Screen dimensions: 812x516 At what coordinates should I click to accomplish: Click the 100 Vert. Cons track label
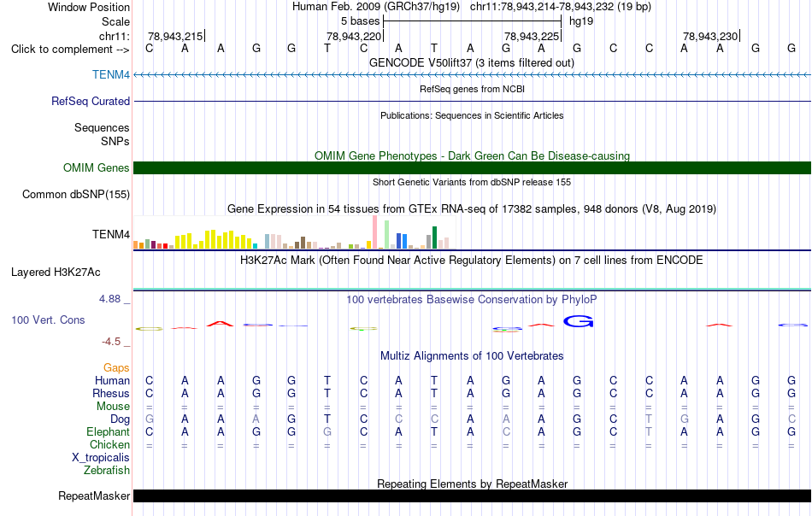click(x=48, y=320)
